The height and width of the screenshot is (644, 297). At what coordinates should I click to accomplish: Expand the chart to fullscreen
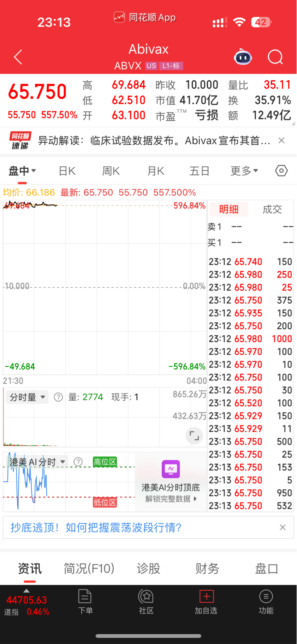point(194,436)
